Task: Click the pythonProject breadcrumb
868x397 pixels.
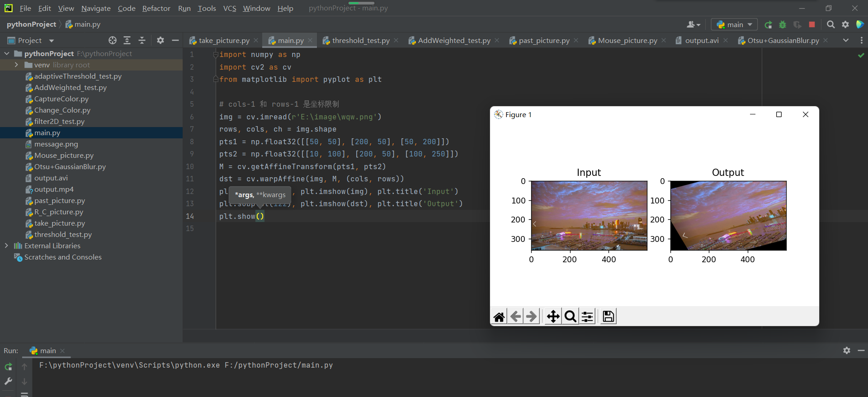Action: click(31, 24)
